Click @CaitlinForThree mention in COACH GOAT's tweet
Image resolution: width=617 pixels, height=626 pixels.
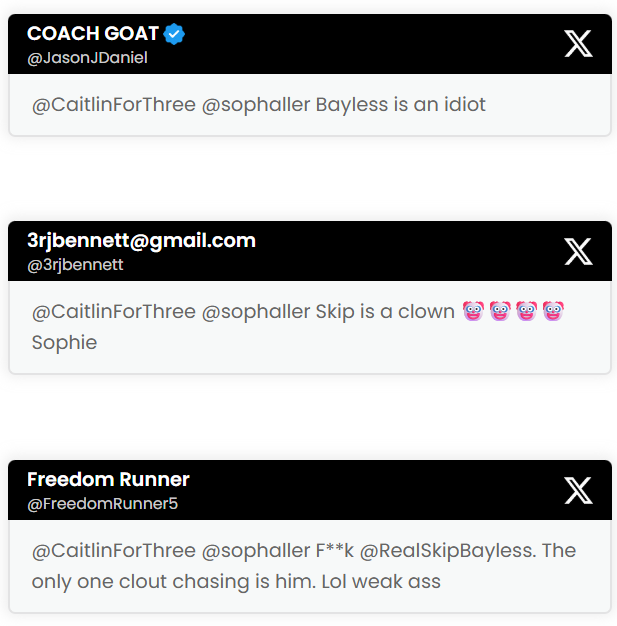pyautogui.click(x=114, y=104)
